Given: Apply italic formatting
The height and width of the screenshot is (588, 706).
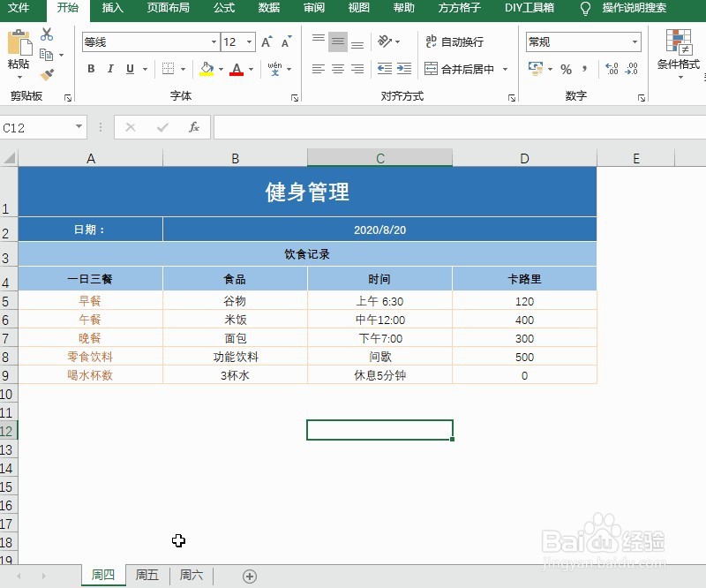Looking at the screenshot, I should (109, 66).
